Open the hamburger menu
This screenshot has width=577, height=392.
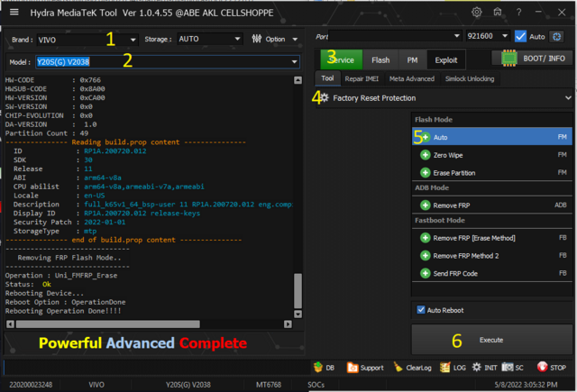pos(14,13)
